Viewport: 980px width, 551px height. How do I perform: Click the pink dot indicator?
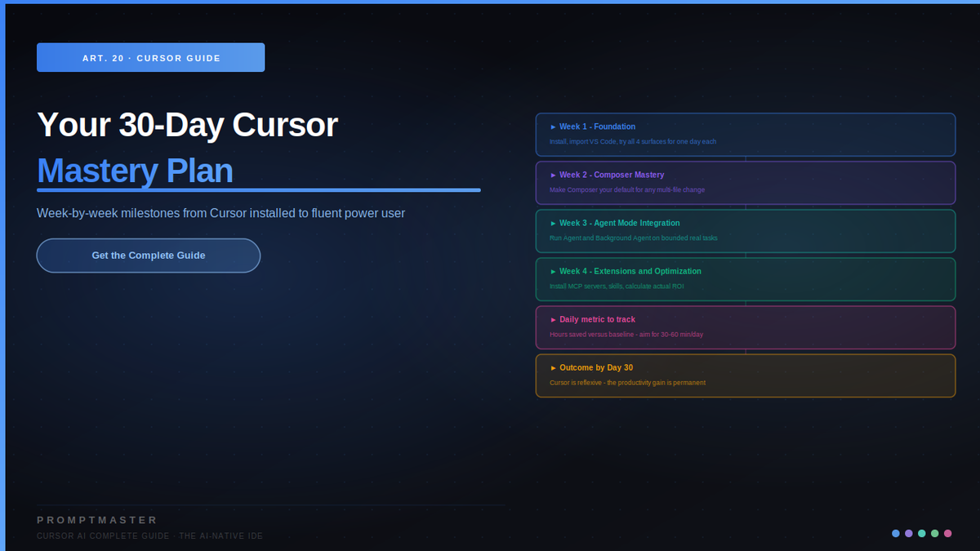pyautogui.click(x=948, y=533)
